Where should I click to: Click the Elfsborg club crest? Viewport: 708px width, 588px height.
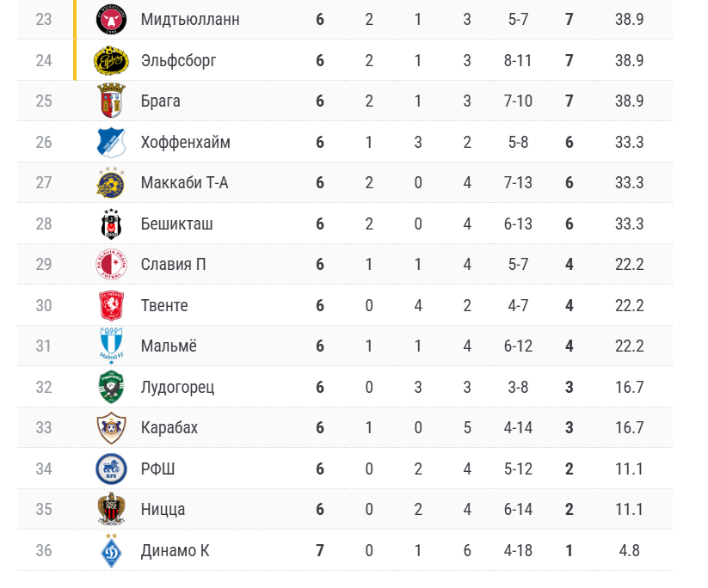111,60
